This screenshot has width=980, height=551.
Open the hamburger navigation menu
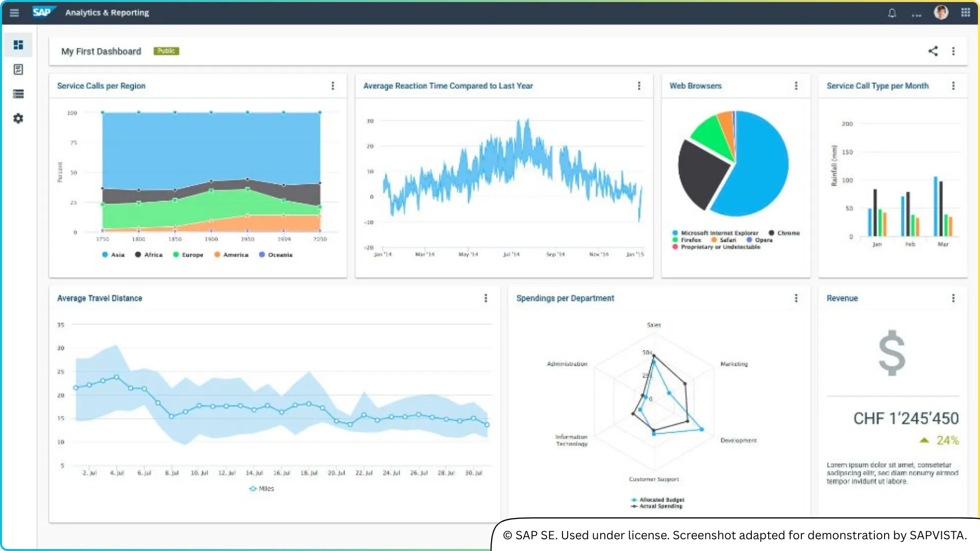coord(14,13)
